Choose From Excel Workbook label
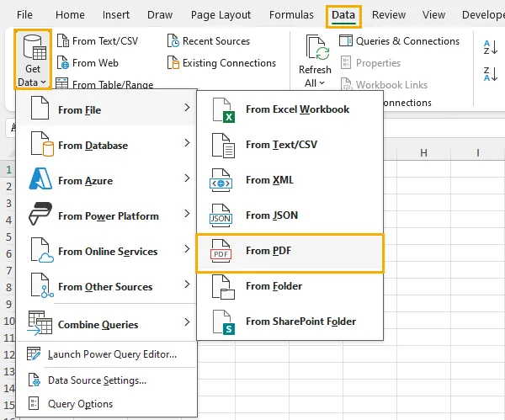 coord(298,109)
